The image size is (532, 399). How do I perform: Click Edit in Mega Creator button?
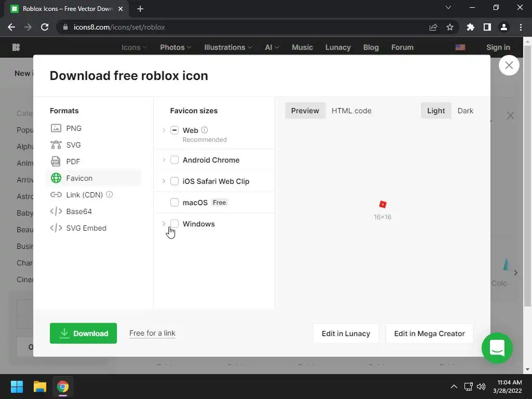pos(429,334)
